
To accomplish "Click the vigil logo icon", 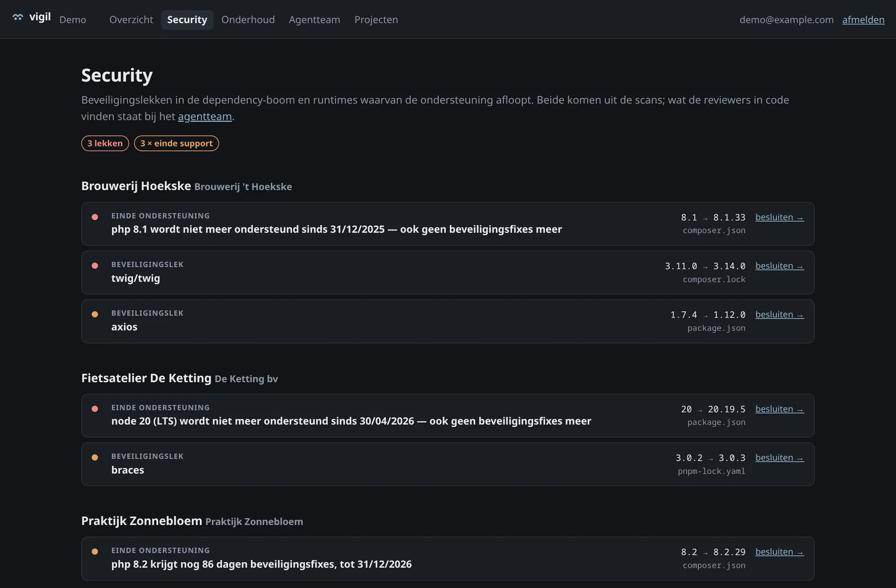I will tap(18, 17).
